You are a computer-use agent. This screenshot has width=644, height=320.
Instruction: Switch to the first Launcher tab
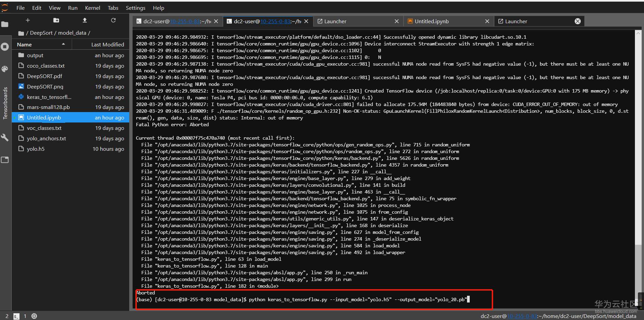pos(358,21)
